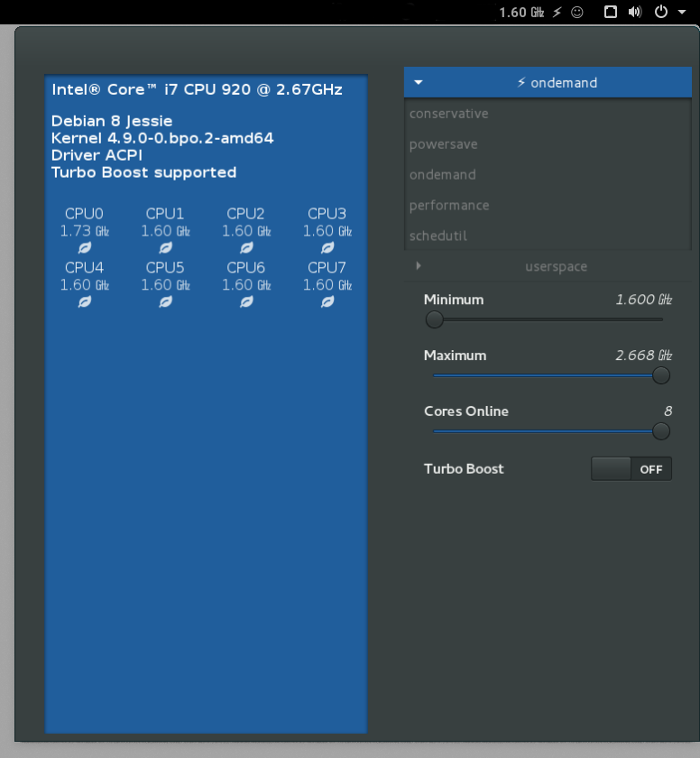
Task: Click the Cores Online label
Action: coord(466,411)
